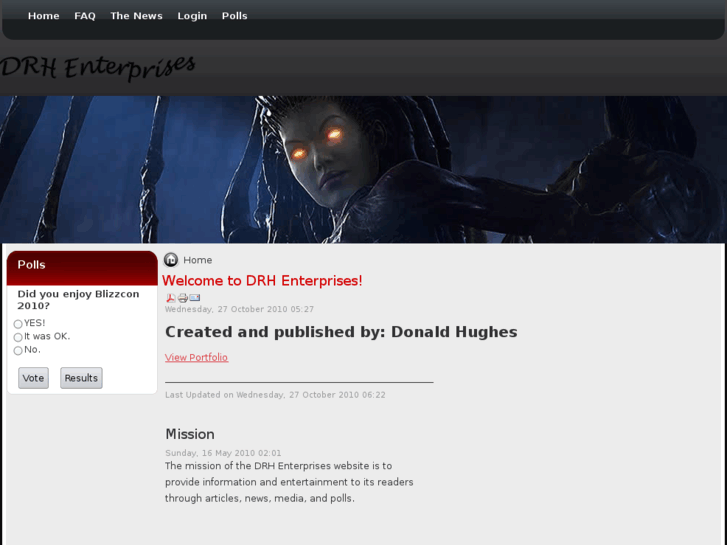Open the Login page from the menu
The image size is (727, 545).
coord(192,16)
